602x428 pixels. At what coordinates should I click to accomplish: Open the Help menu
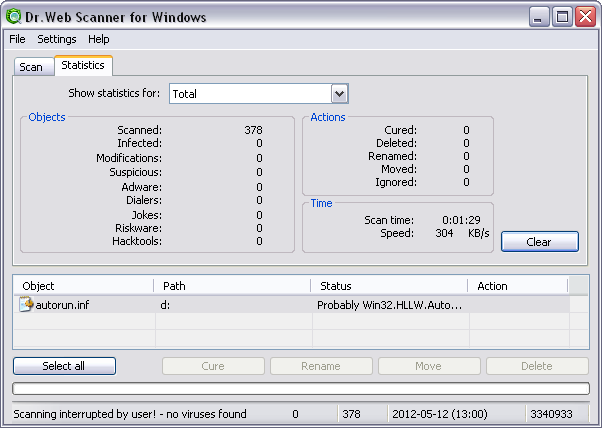click(99, 39)
